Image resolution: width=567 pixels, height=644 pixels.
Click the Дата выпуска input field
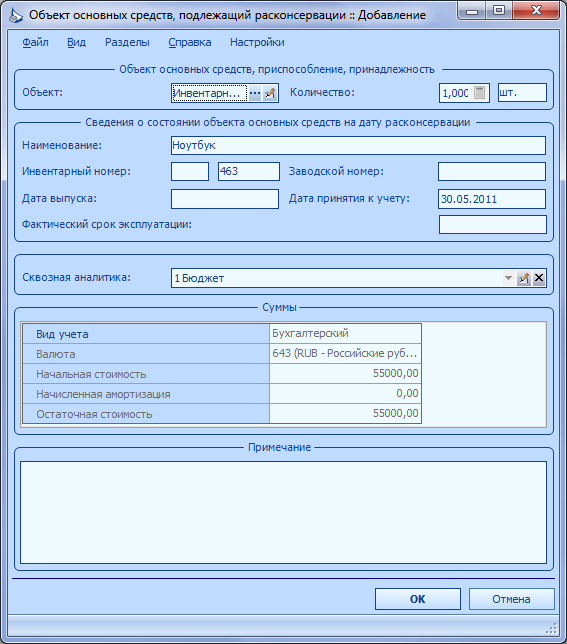[x=225, y=199]
